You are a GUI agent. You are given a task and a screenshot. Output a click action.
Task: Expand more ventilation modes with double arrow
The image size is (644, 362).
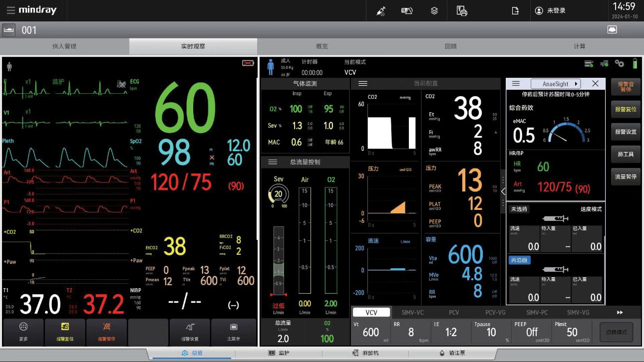pyautogui.click(x=620, y=313)
